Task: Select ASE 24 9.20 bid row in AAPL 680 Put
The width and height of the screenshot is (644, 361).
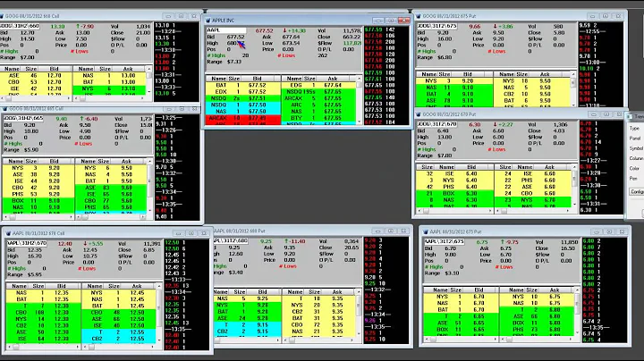Action: 247,318
